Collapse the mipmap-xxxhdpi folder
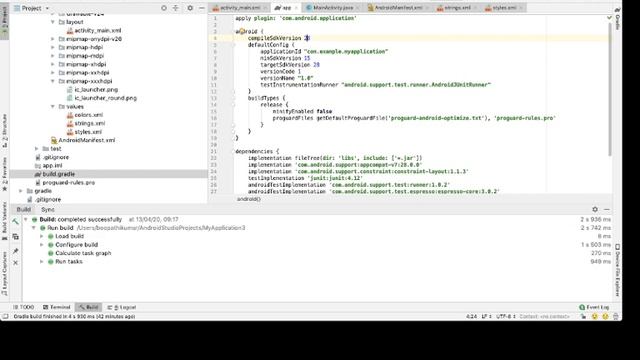This screenshot has width=640, height=360. (53, 81)
